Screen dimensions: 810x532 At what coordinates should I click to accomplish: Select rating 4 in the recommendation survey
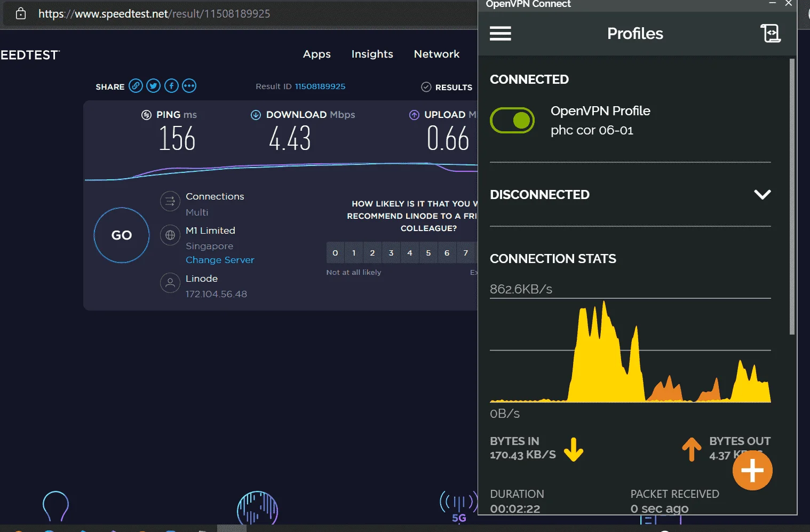pos(410,253)
